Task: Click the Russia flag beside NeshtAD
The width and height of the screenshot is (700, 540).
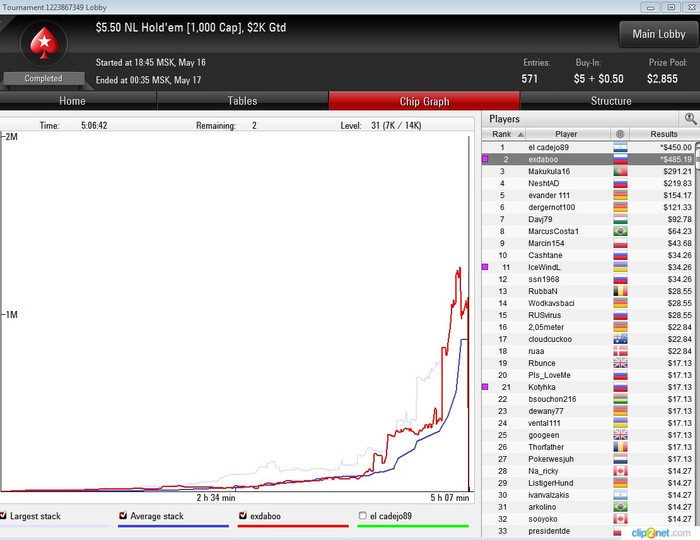Action: (621, 183)
